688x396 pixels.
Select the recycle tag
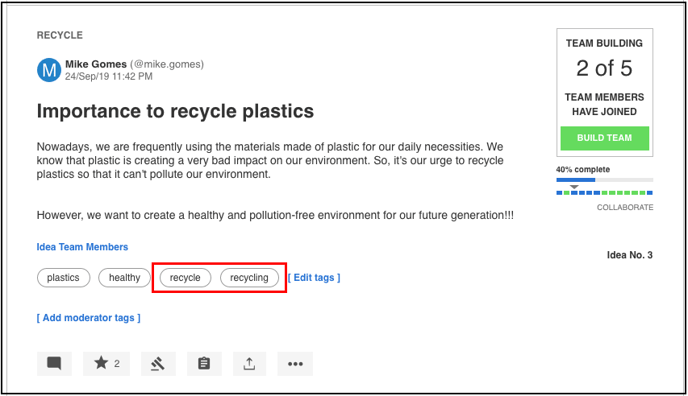185,278
